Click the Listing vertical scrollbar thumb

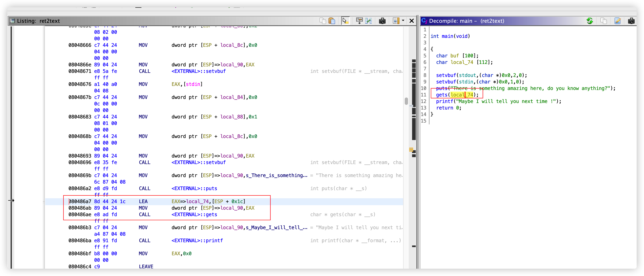click(x=406, y=101)
